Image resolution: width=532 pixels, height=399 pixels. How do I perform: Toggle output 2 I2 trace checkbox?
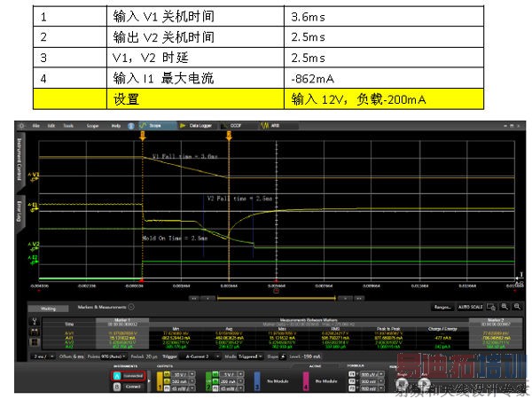click(x=215, y=381)
